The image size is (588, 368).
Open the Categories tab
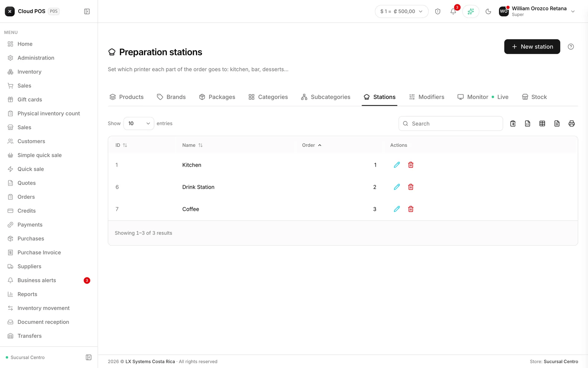[x=268, y=97]
